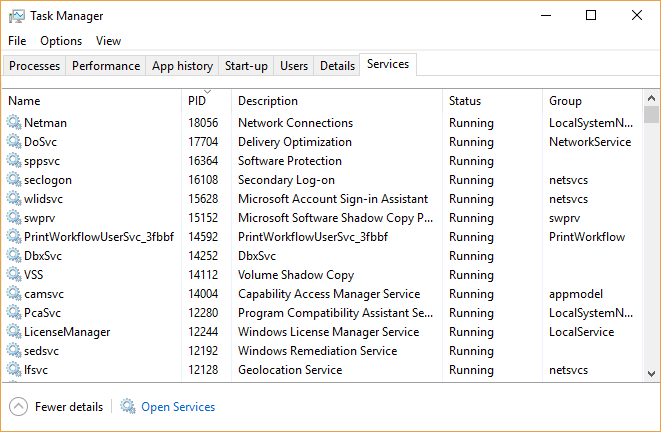Click the Fewer details button
The height and width of the screenshot is (432, 661).
68,407
